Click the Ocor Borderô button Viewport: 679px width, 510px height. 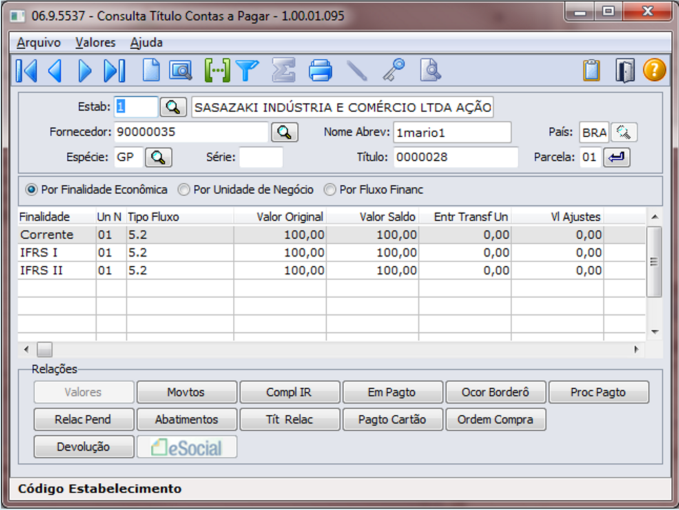[496, 392]
